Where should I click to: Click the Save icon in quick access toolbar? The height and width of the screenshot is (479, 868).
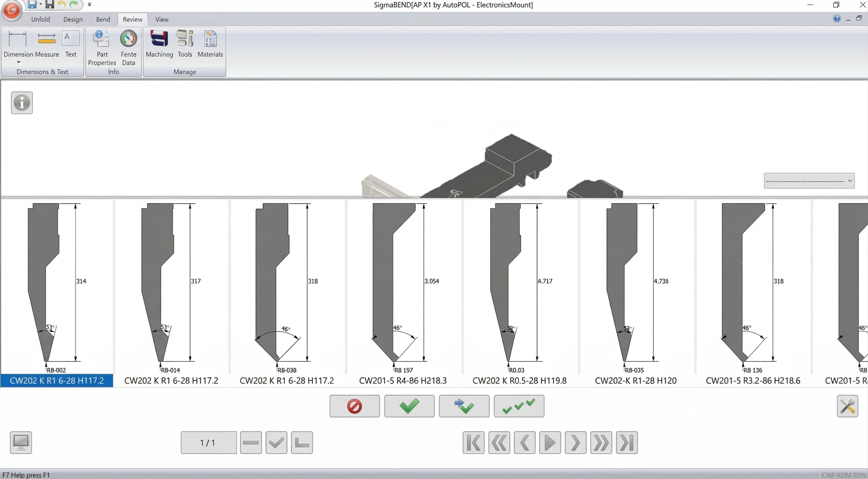point(32,4)
